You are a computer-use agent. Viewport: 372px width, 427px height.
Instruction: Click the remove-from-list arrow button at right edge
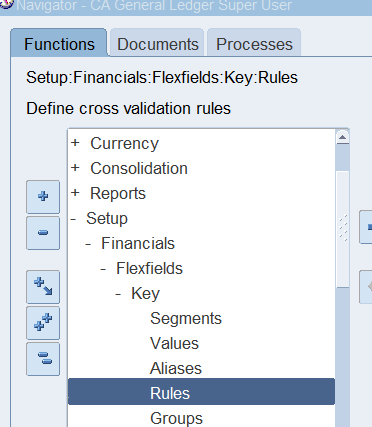[366, 287]
